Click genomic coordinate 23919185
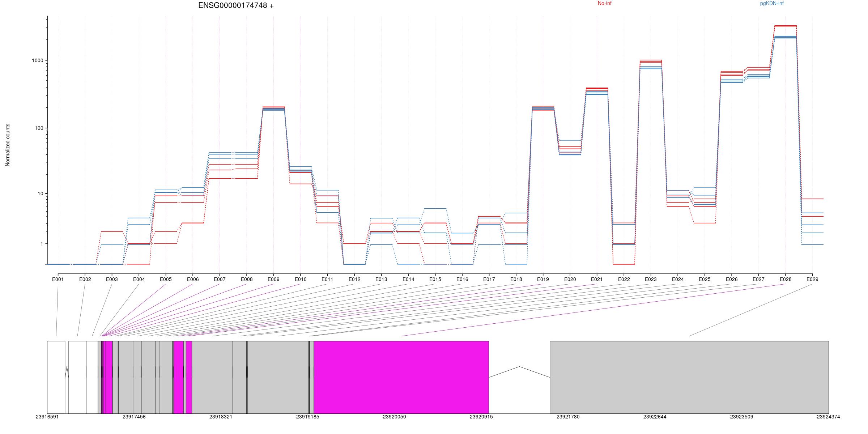Viewport: 868px width, 434px height. tap(307, 417)
